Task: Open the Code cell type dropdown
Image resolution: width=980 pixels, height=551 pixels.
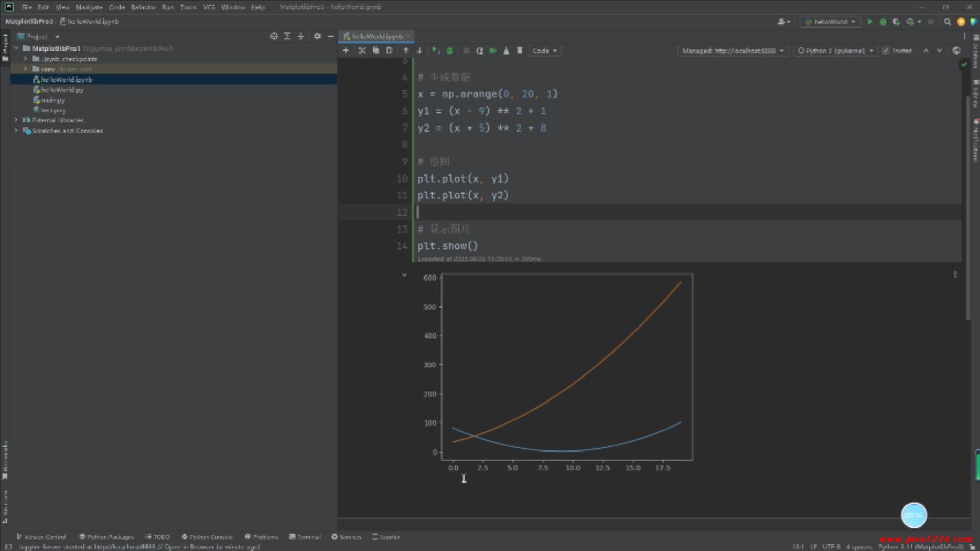Action: 544,51
